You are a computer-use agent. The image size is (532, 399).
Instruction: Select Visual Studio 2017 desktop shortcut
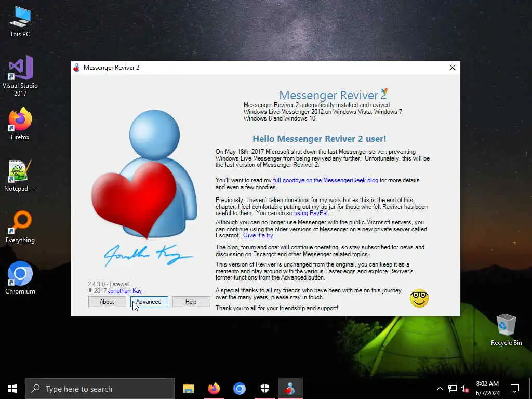coord(20,76)
